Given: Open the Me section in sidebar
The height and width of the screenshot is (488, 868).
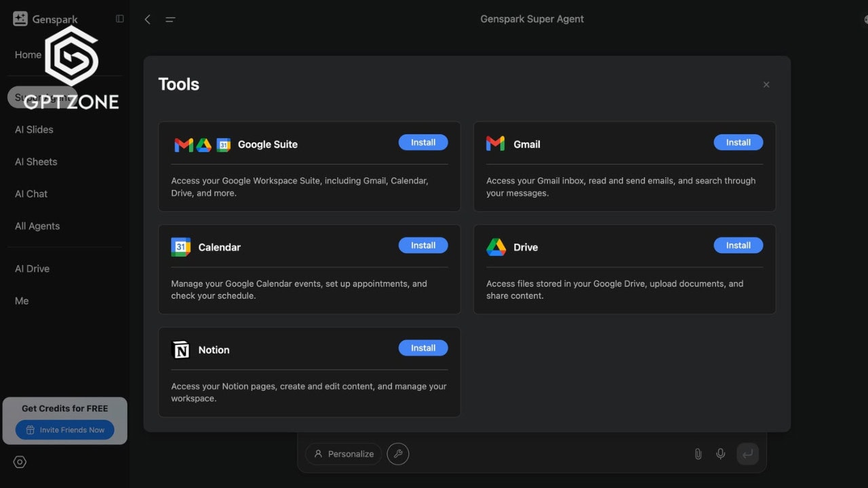Looking at the screenshot, I should point(22,301).
